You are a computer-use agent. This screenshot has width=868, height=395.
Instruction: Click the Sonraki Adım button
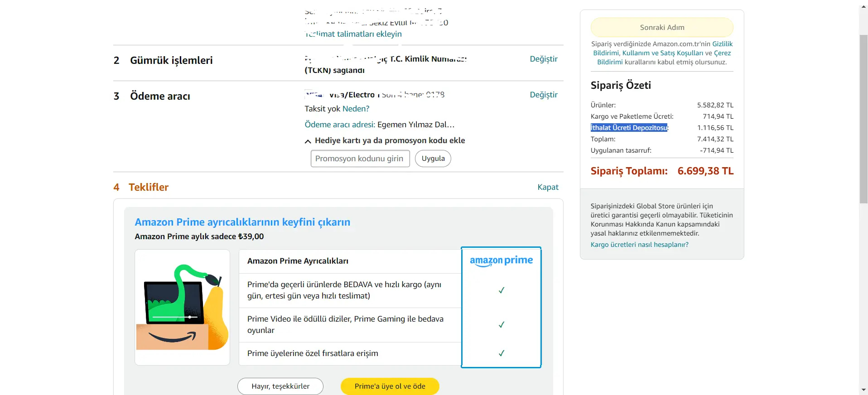pos(662,27)
